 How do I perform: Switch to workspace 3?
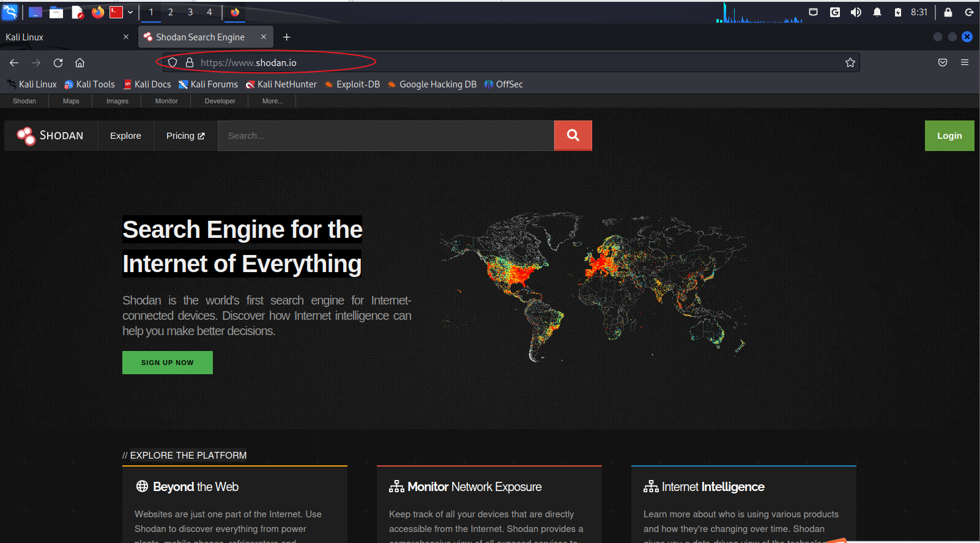190,12
